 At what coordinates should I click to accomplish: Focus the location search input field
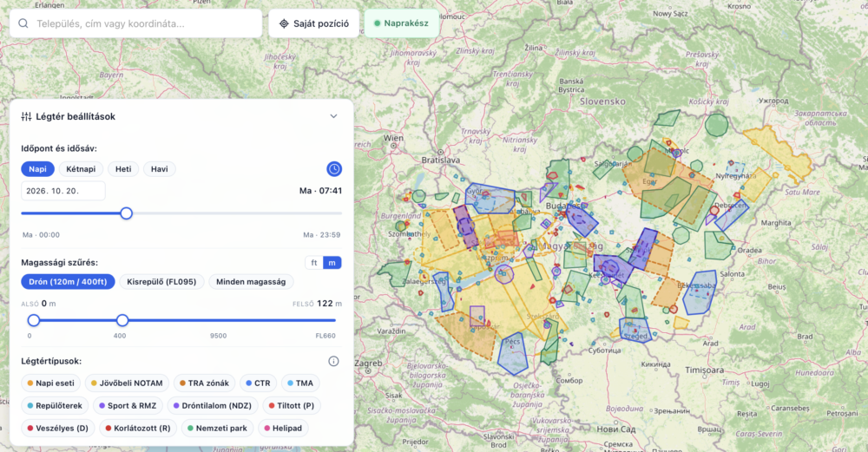click(x=135, y=23)
